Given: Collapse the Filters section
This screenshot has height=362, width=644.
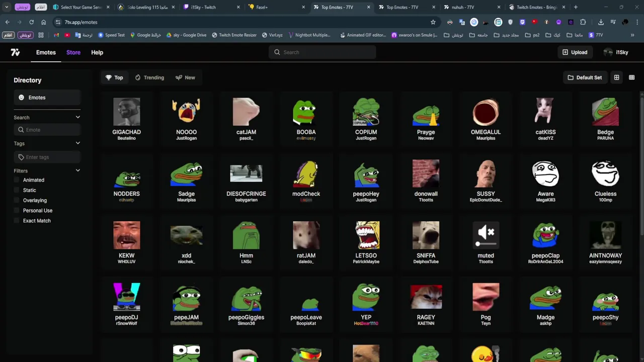Looking at the screenshot, I should [77, 170].
